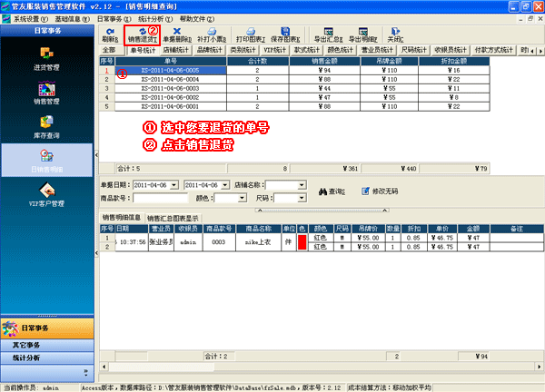This screenshot has width=545, height=392.
Task: Open the 系统设置 menu
Action: click(25, 17)
